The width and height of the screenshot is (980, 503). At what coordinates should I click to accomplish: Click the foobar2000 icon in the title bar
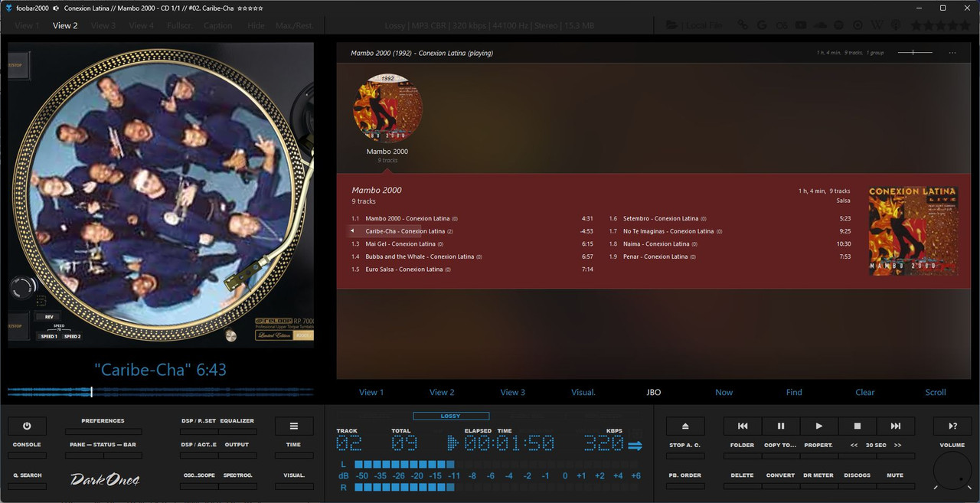[8, 8]
